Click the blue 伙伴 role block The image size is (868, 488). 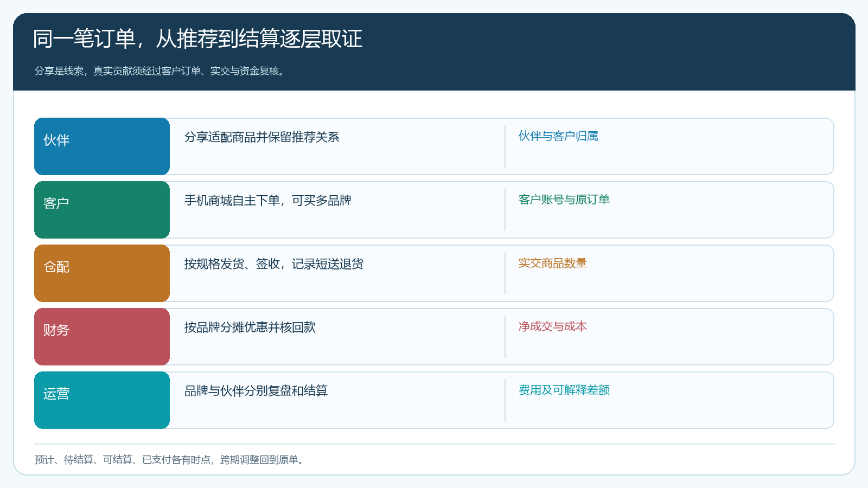tap(102, 146)
